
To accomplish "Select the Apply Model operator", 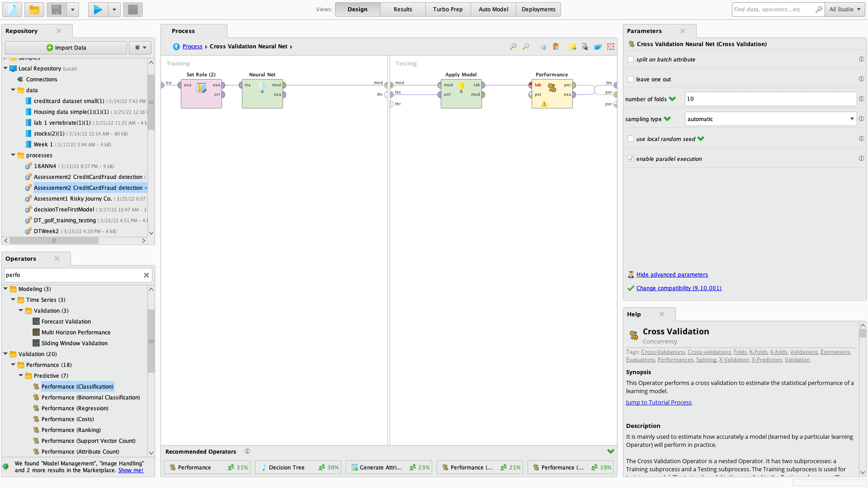I will click(x=461, y=94).
